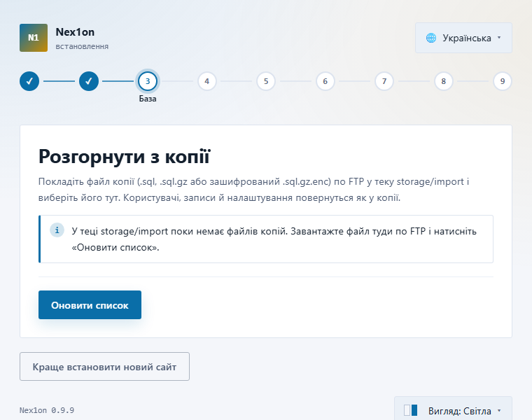Go to step 4 in the installer
This screenshot has width=532, height=420.
coord(207,81)
